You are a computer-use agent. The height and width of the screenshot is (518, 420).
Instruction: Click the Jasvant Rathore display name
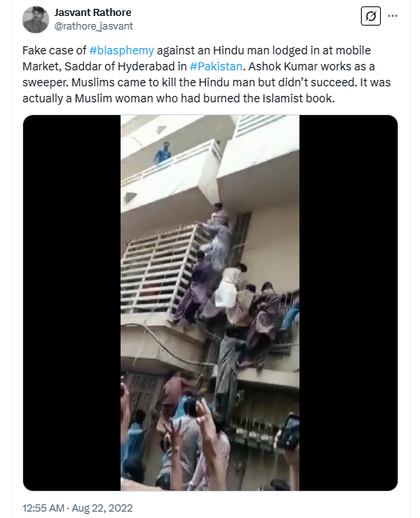(93, 13)
